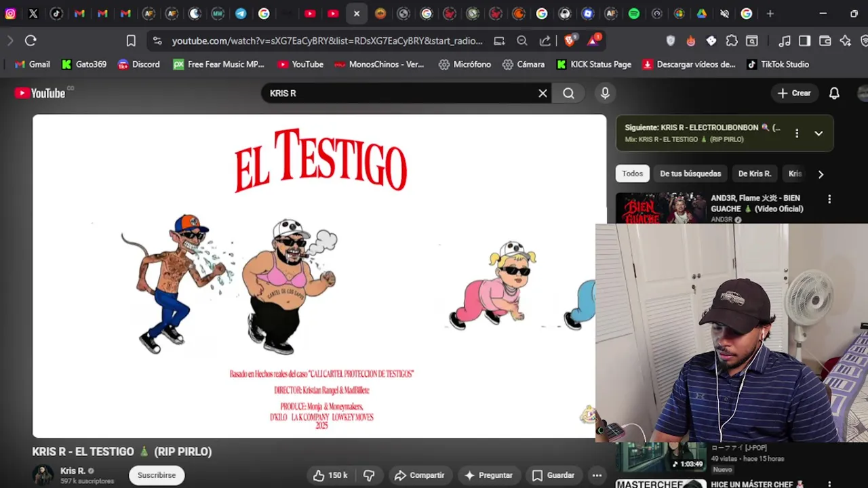Viewport: 868px width, 488px height.
Task: Toggle the browser sidebar panel
Action: [x=805, y=41]
